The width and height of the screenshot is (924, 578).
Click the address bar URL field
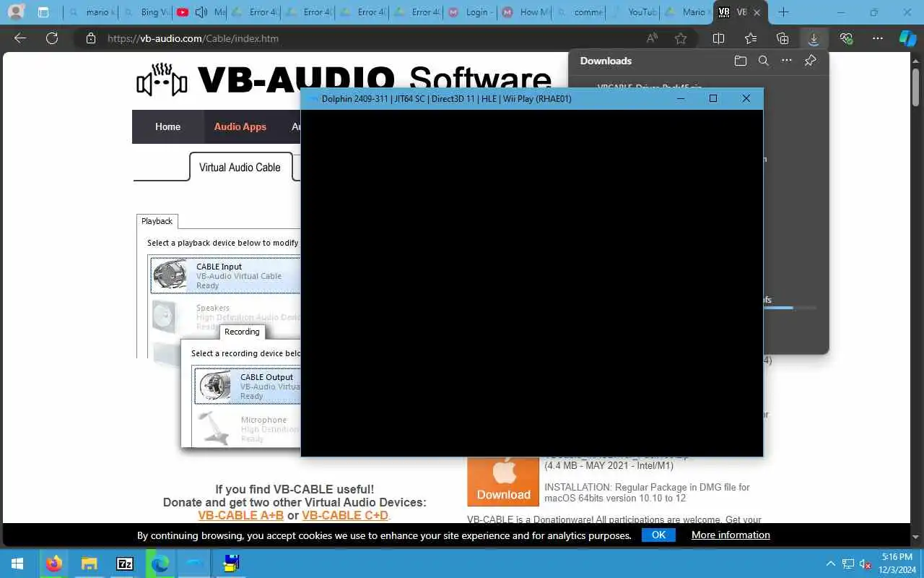pyautogui.click(x=368, y=38)
